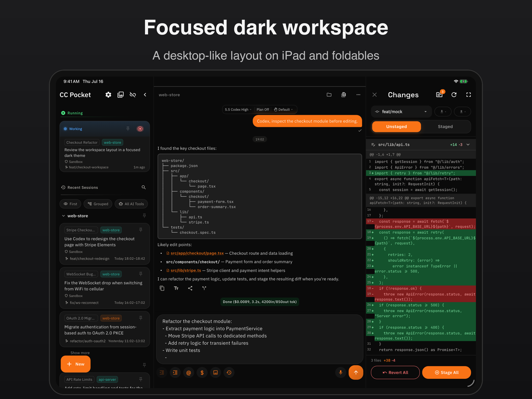
Task: Copy the assistant message
Action: (162, 288)
